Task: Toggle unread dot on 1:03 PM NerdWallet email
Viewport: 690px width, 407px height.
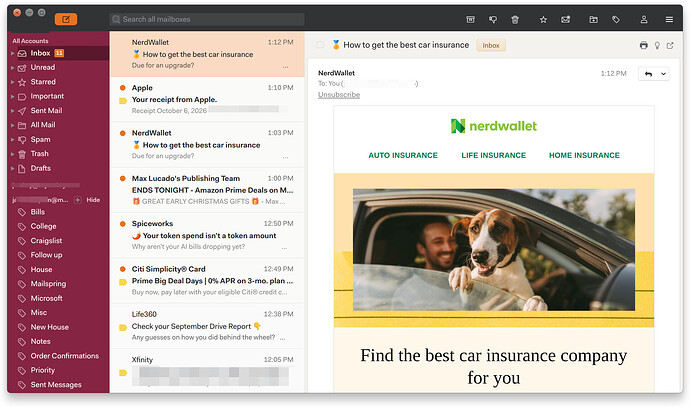Action: [123, 133]
